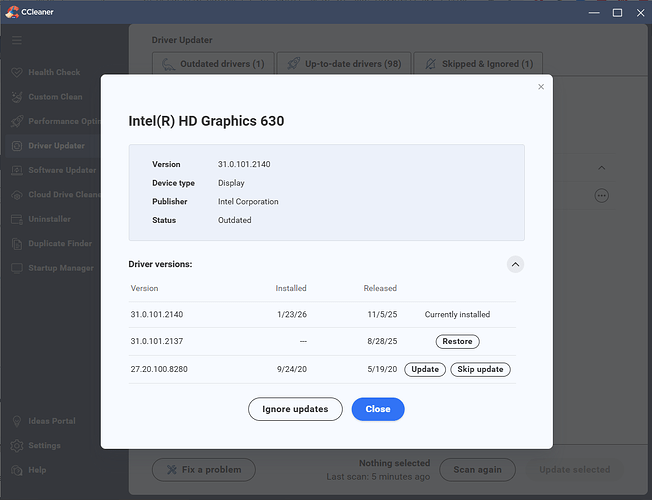Open Health Check from the sidebar

pos(54,73)
